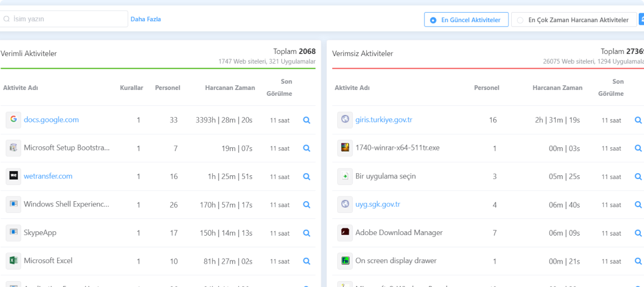Click the Adobe Download Manager icon
The height and width of the screenshot is (287, 644).
tap(345, 232)
